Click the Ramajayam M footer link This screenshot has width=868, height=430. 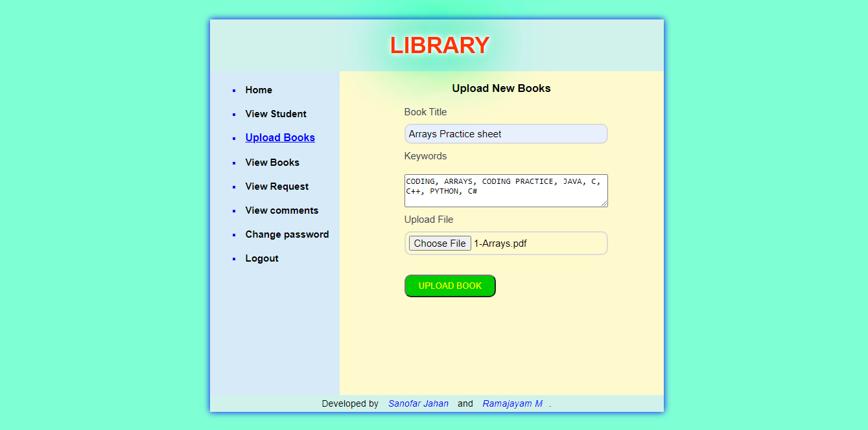click(512, 403)
